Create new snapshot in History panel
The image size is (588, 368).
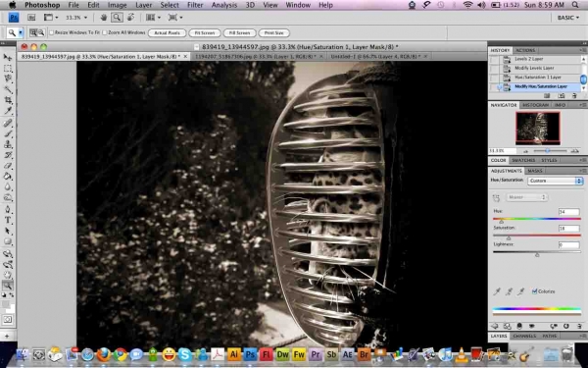[561, 96]
